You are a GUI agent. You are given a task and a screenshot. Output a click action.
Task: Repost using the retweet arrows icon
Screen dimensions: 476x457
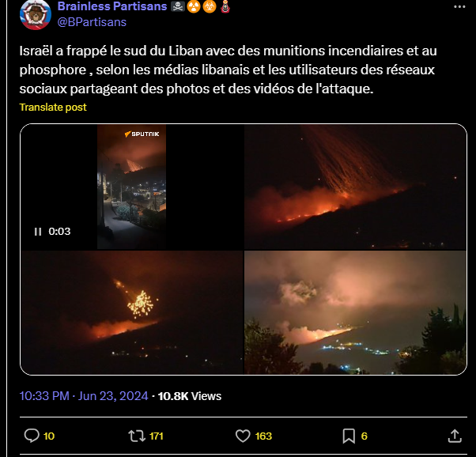pos(137,436)
